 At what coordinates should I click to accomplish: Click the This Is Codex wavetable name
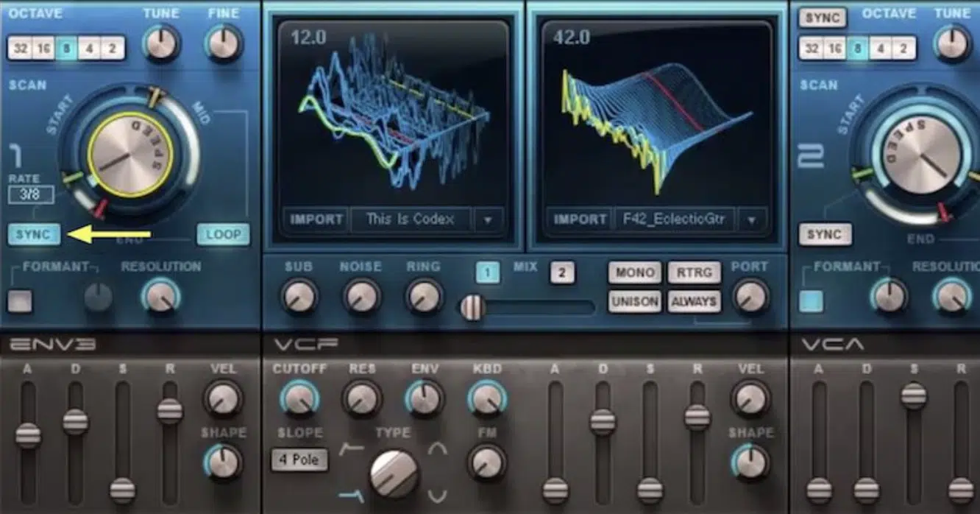click(411, 219)
